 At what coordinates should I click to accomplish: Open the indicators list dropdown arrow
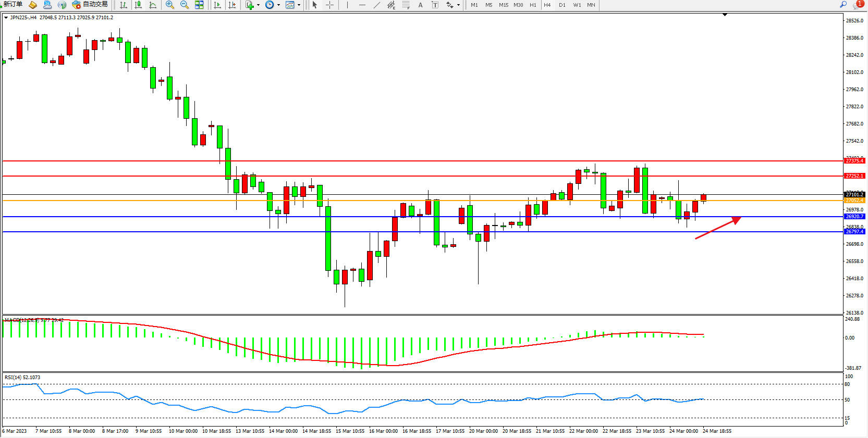(x=258, y=5)
